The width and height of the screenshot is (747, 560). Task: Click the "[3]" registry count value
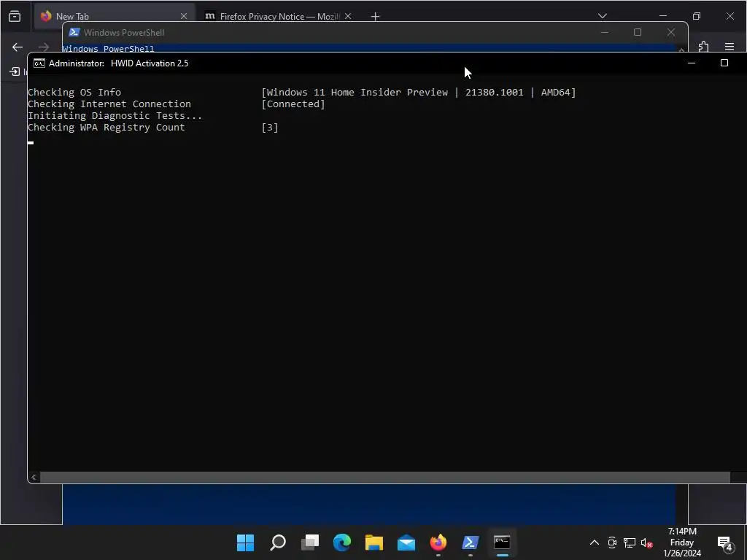270,127
